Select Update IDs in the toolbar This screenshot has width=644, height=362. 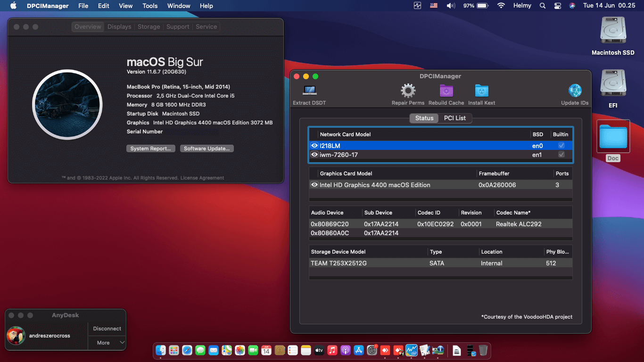tap(574, 90)
